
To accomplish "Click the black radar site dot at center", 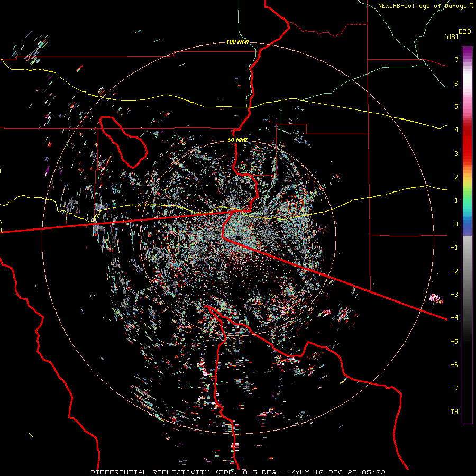I will [x=237, y=237].
